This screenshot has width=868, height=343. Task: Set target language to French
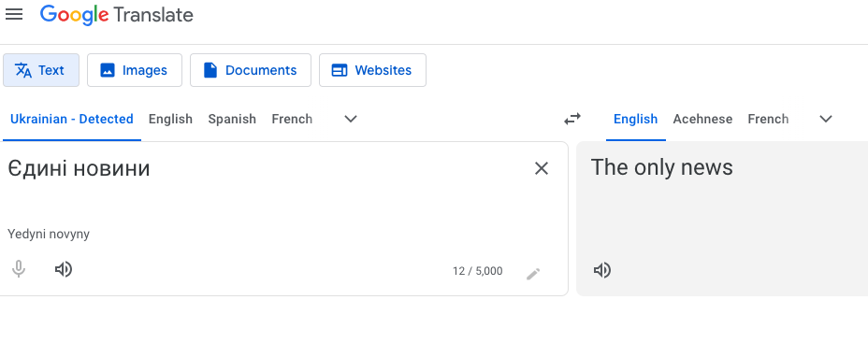pos(768,119)
